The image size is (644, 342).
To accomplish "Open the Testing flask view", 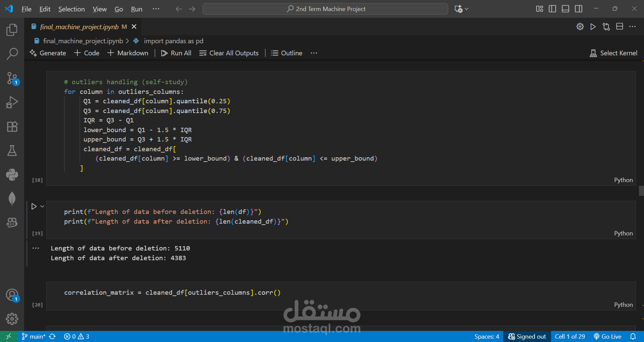I will [12, 151].
